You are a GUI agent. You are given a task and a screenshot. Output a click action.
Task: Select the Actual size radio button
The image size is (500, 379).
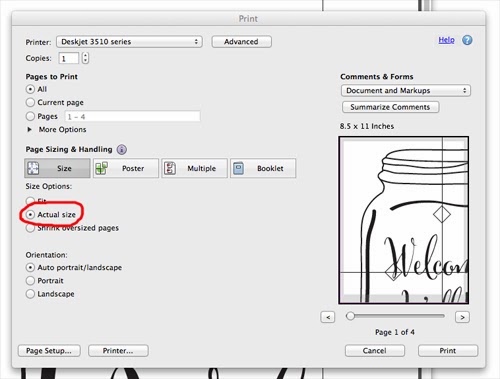tap(30, 215)
